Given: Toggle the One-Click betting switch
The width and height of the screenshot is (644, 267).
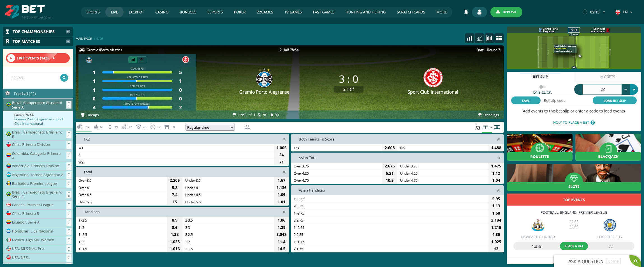Looking at the screenshot, I should 542,87.
